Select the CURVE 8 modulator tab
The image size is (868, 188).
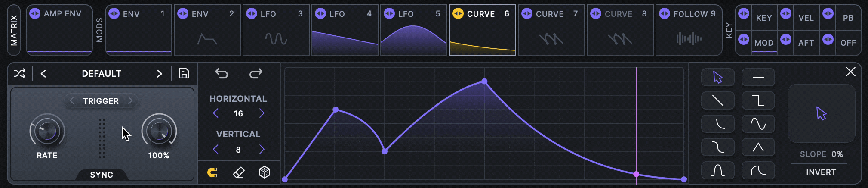(620, 30)
